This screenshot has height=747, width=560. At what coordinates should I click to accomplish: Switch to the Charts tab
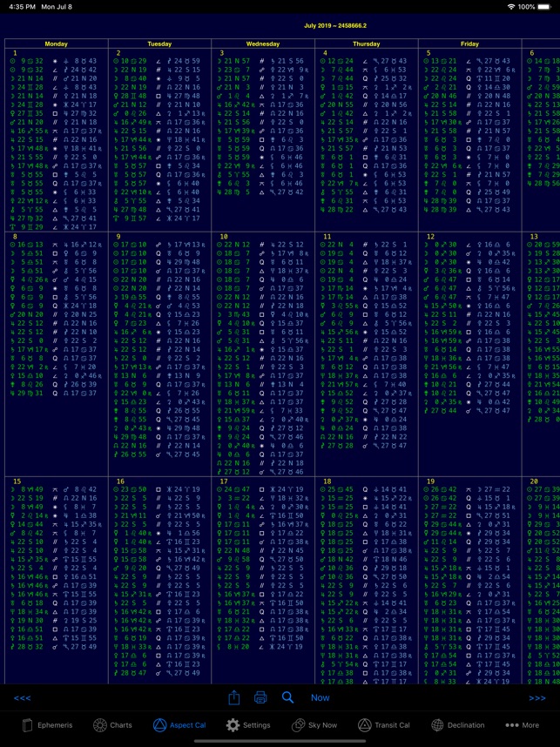tap(112, 725)
